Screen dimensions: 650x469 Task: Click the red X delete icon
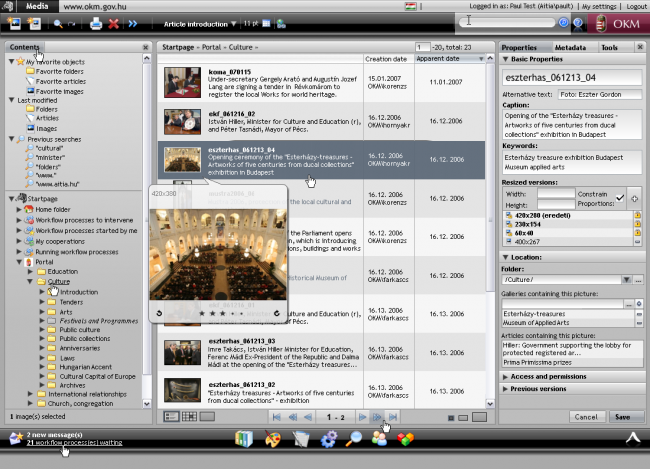(114, 24)
